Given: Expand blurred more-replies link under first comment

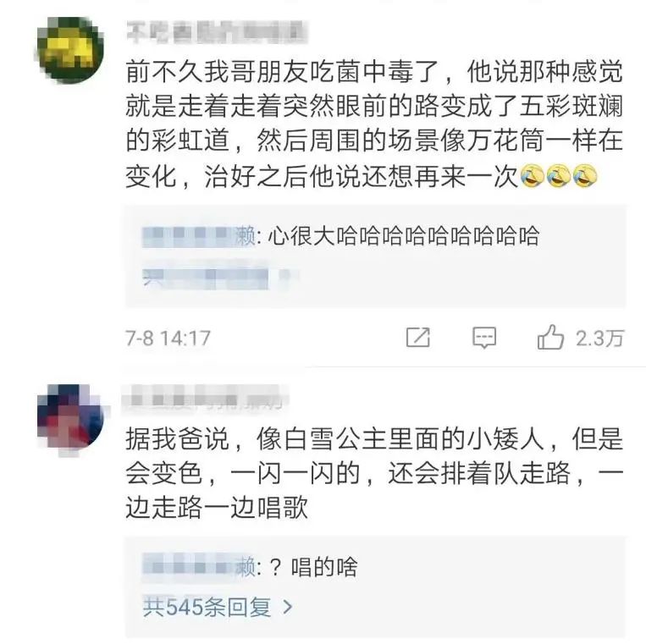Looking at the screenshot, I should tap(220, 276).
